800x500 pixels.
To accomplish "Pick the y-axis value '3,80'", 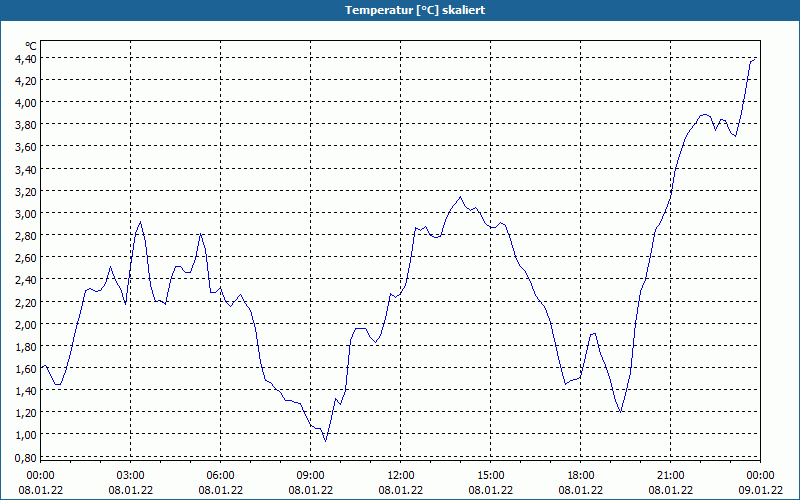I will click(26, 125).
